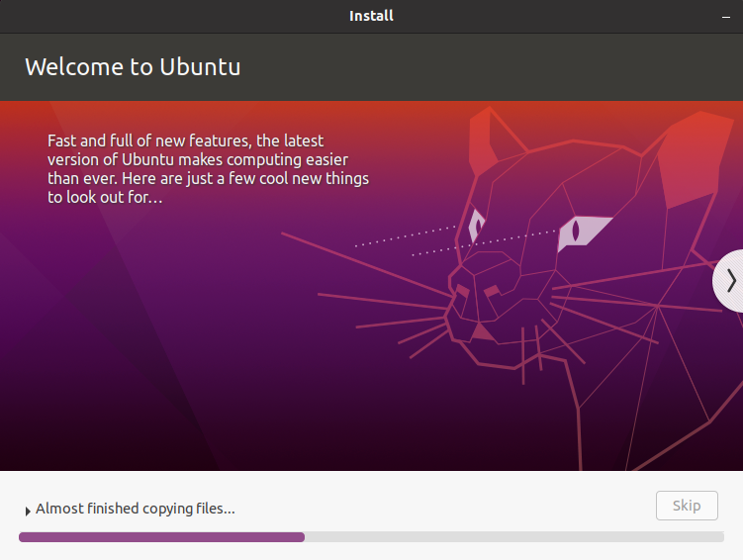Click the phrase 'to look out for…'
Image resolution: width=743 pixels, height=560 pixels.
pyautogui.click(x=105, y=198)
